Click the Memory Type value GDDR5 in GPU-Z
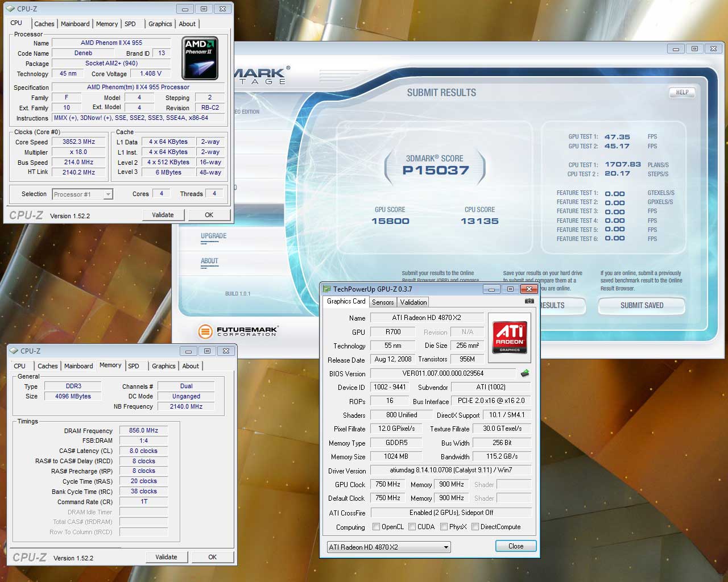The height and width of the screenshot is (582, 728). pyautogui.click(x=396, y=442)
